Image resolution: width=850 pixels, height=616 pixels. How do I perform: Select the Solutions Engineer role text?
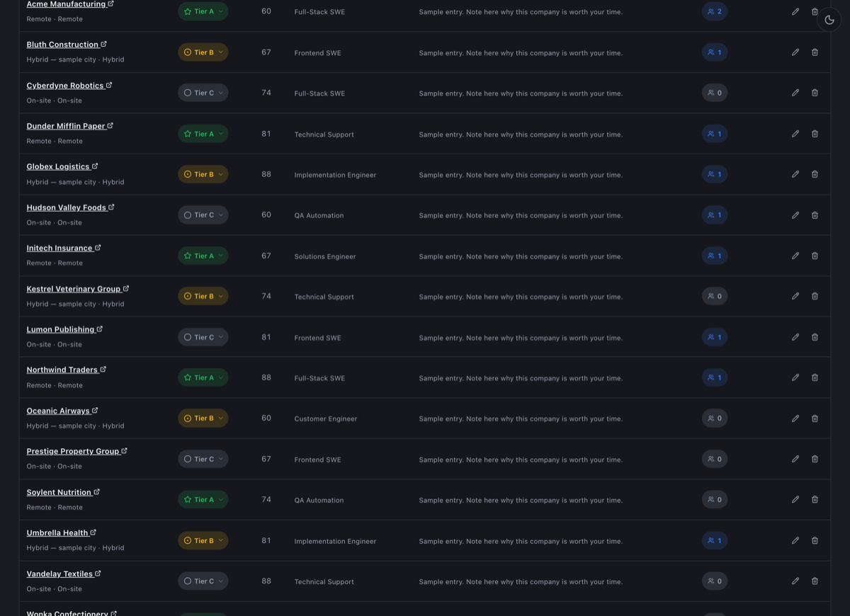[x=325, y=256]
